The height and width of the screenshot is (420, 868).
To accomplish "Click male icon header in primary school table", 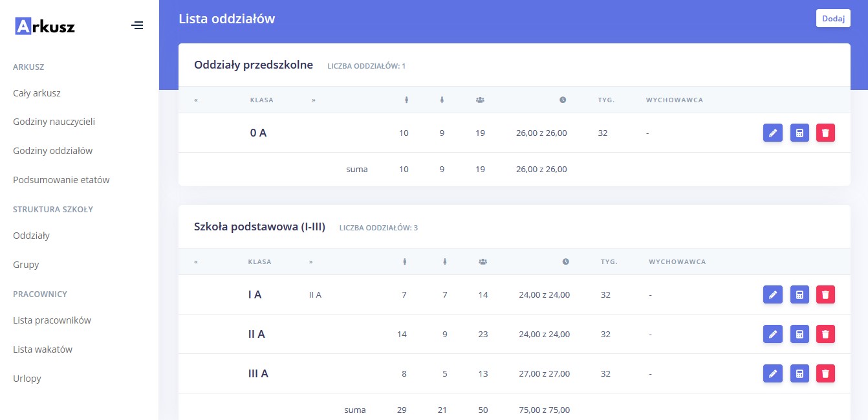I will tap(404, 261).
